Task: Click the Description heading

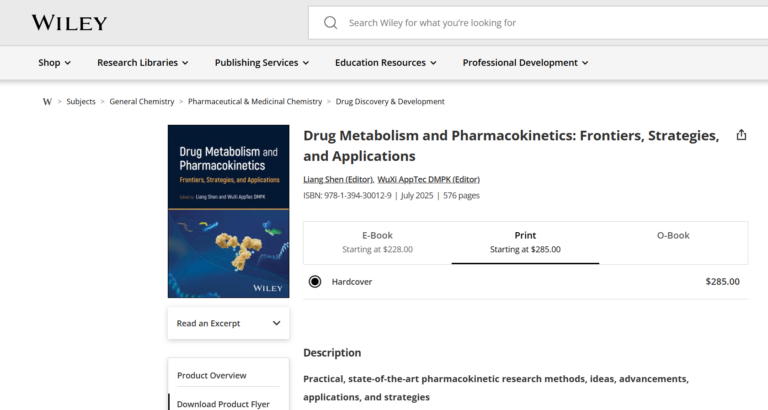Action: pyautogui.click(x=332, y=353)
